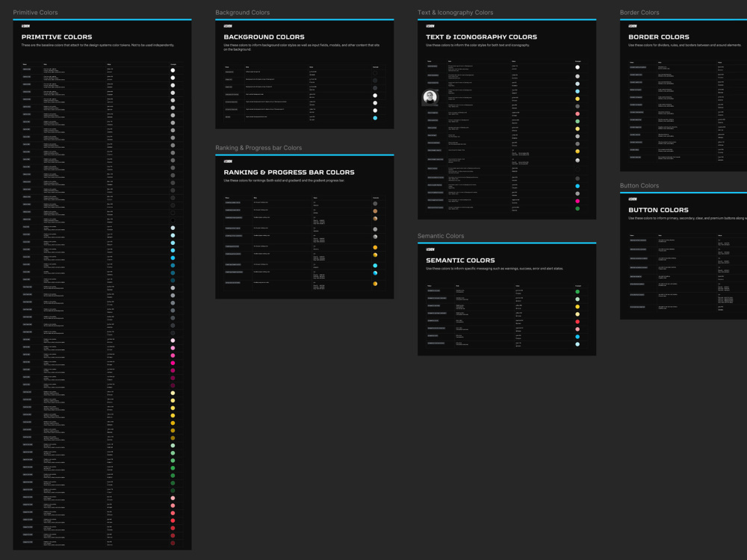Pick the bottom dark red Primitive Colors swatch
The image size is (747, 560).
(x=173, y=543)
